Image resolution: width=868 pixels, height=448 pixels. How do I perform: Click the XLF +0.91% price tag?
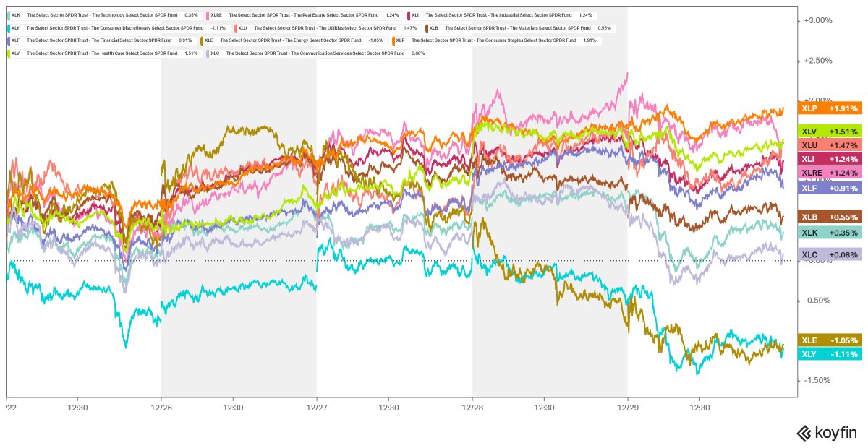(831, 188)
